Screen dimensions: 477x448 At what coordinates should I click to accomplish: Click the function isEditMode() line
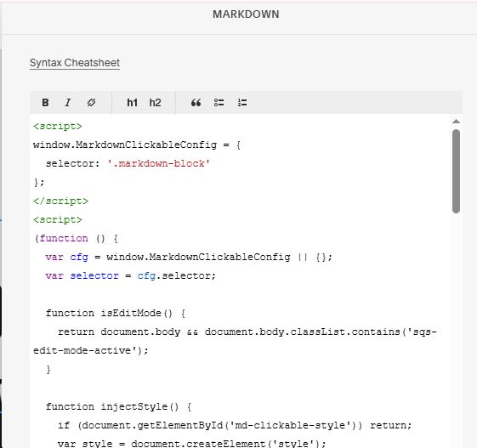point(116,314)
